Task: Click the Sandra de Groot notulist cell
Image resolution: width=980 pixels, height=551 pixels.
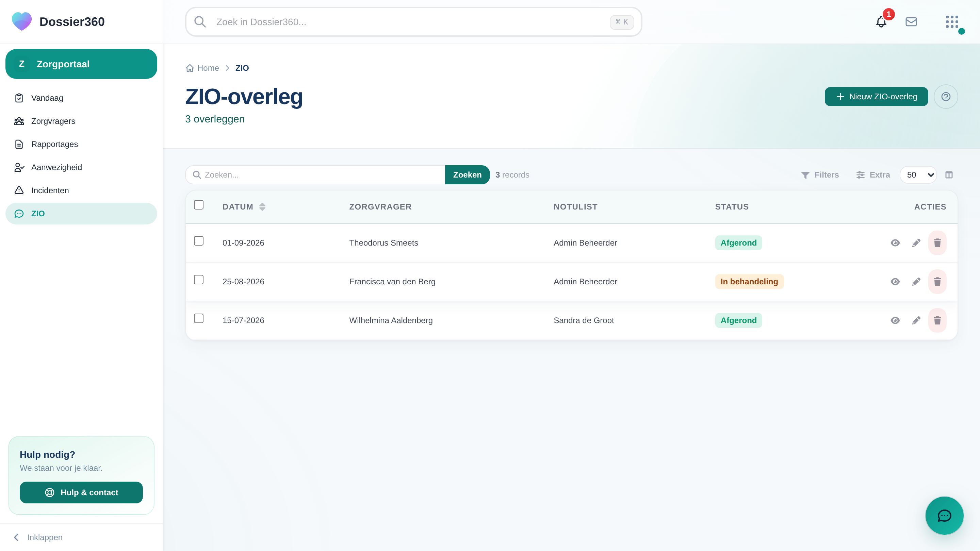Action: 584,320
